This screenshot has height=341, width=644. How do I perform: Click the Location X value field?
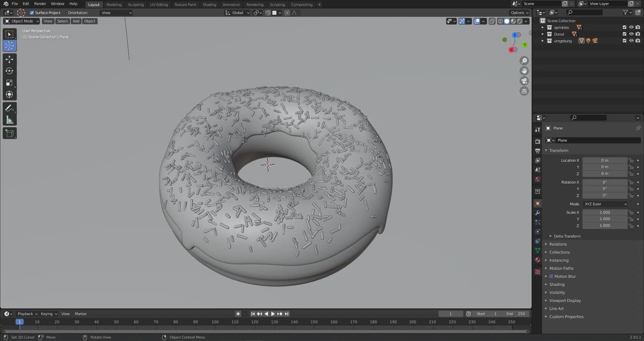(x=604, y=161)
